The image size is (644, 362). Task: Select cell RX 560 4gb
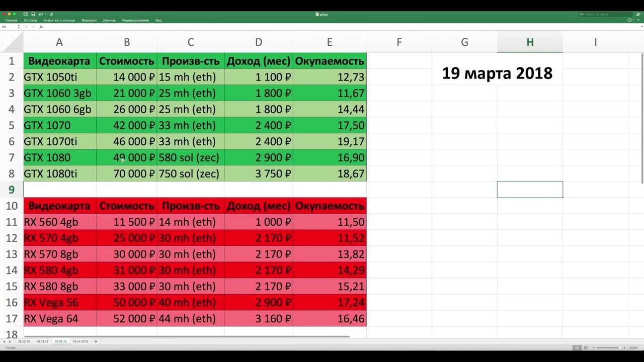[59, 222]
